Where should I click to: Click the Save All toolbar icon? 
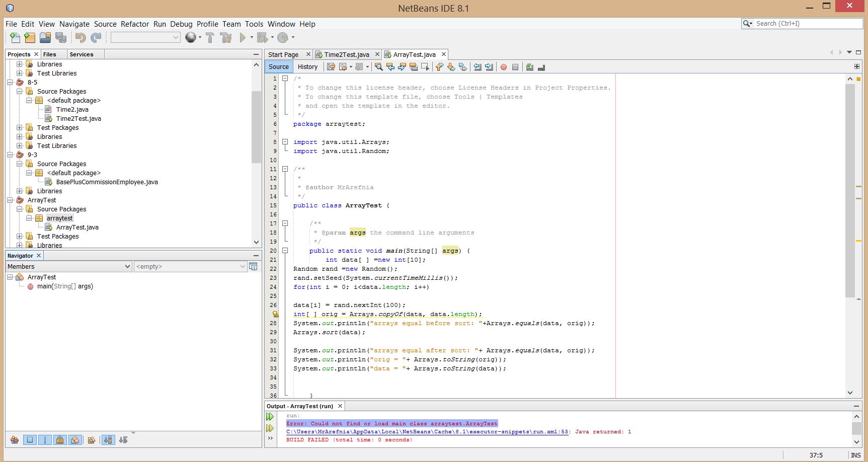tap(61, 38)
